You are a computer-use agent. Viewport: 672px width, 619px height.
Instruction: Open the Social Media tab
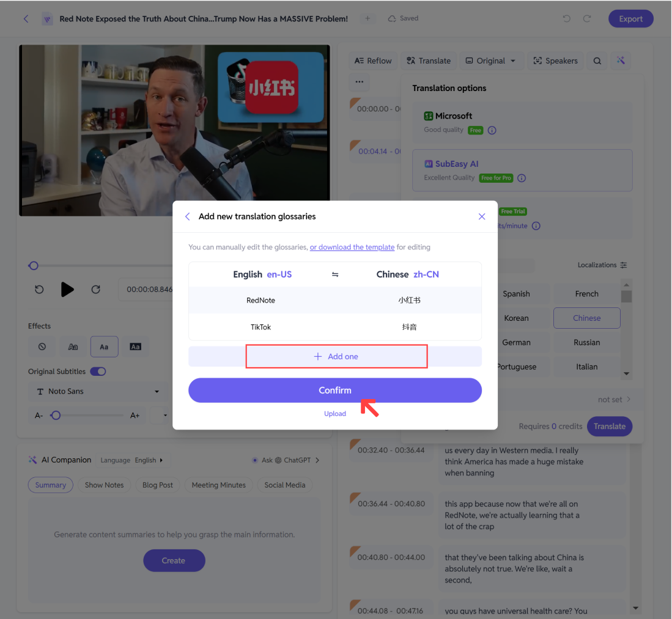285,485
